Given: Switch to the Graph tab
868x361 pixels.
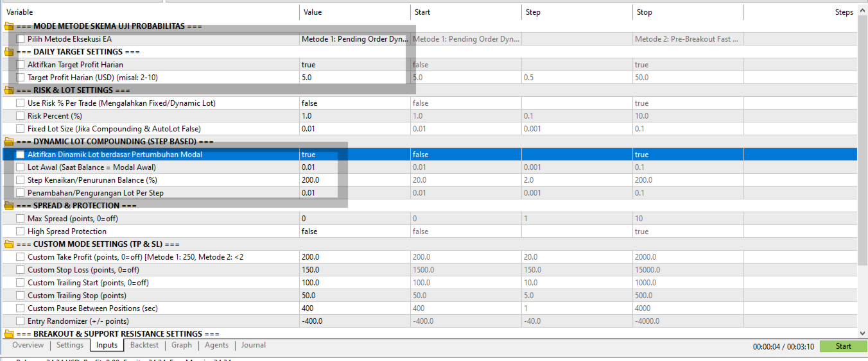Looking at the screenshot, I should 182,345.
